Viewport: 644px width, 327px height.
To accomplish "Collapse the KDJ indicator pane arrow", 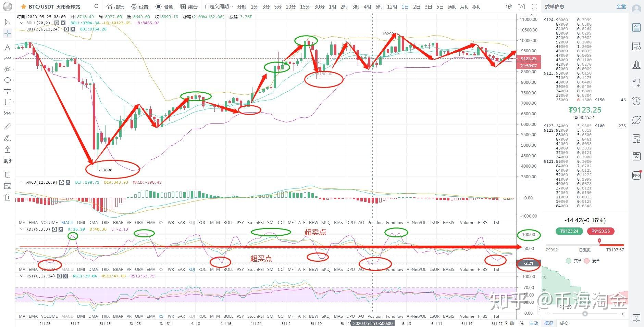I will click(x=22, y=229).
